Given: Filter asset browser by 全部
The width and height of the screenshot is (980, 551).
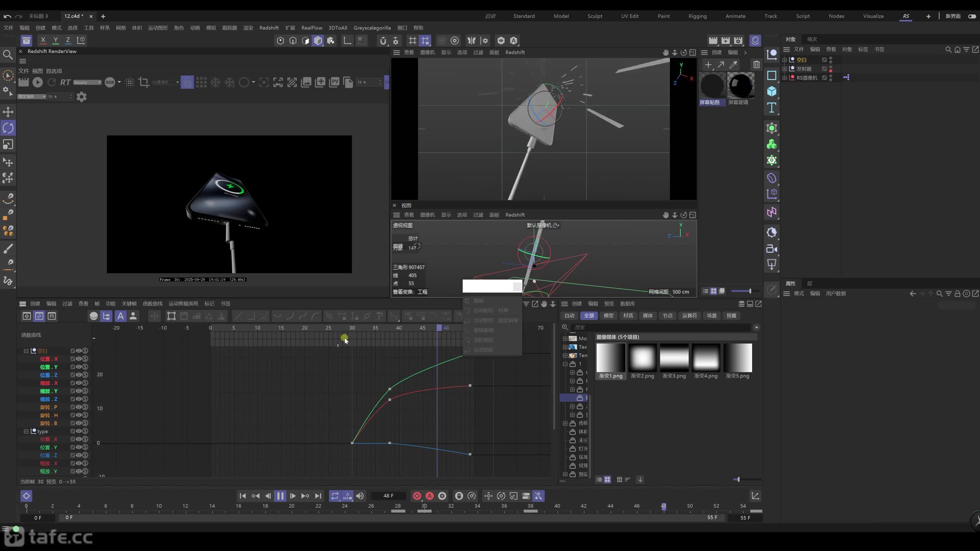Looking at the screenshot, I should [x=589, y=316].
